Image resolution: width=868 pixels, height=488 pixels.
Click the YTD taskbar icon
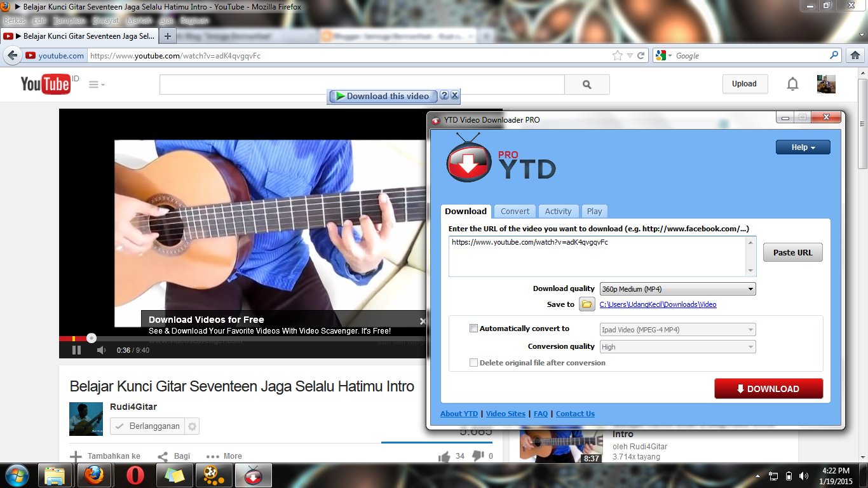[254, 475]
